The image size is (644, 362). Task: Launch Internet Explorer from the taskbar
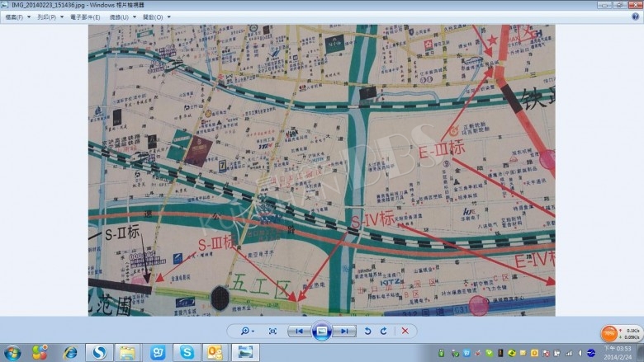[x=71, y=352]
